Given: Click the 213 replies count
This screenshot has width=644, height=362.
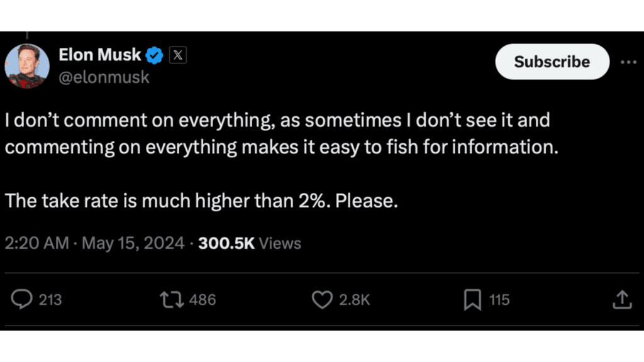Looking at the screenshot, I should click(x=50, y=300).
